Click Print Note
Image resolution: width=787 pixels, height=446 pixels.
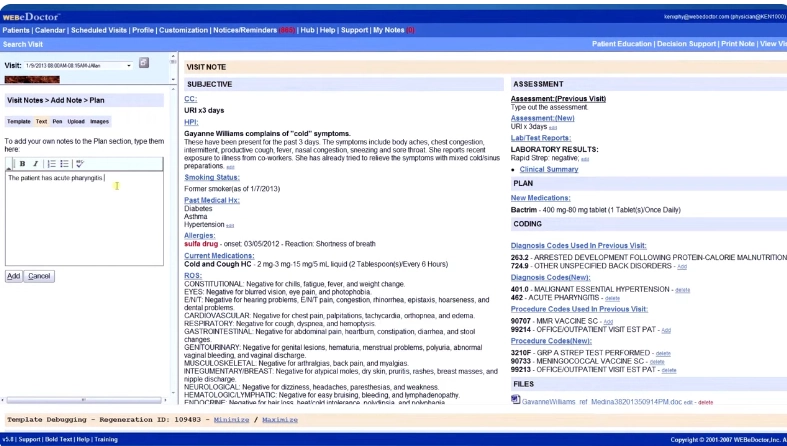(738, 44)
